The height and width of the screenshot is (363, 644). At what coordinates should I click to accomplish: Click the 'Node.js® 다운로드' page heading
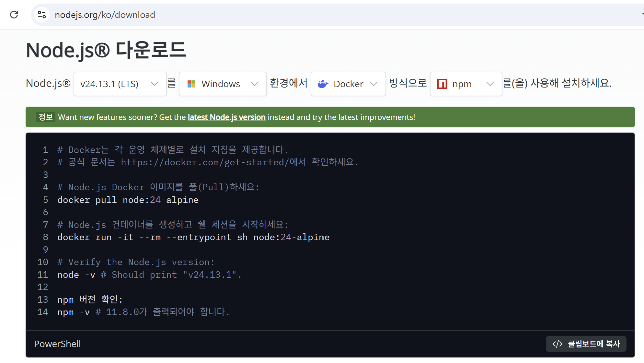(x=106, y=50)
